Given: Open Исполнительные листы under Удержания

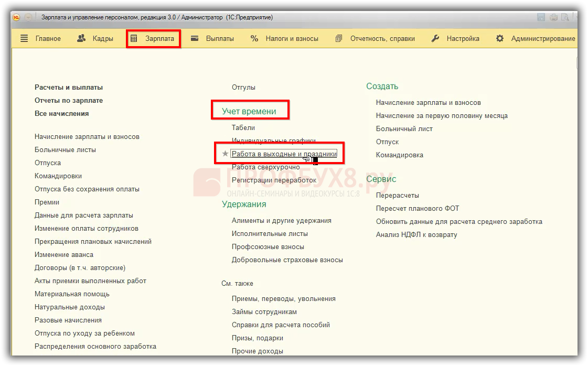Looking at the screenshot, I should 270,233.
